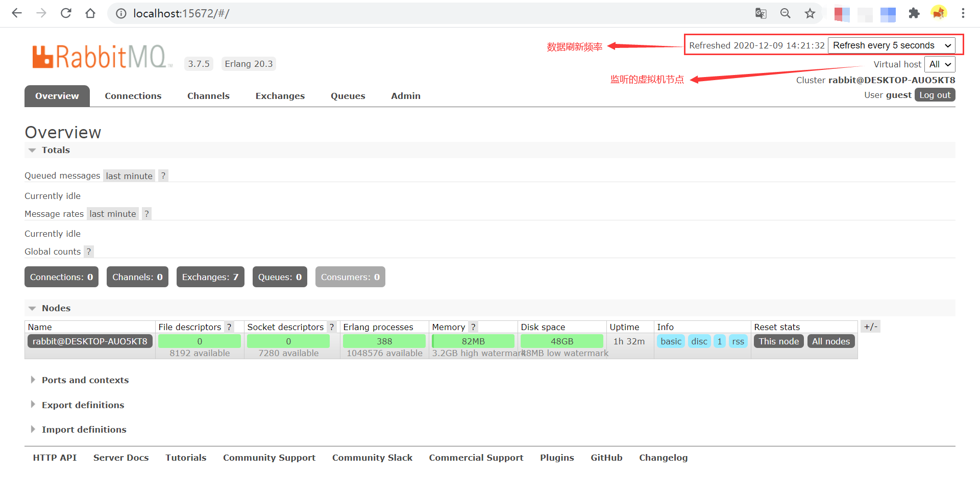The image size is (980, 501).
Task: Switch to the Exchanges tab
Action: coord(280,96)
